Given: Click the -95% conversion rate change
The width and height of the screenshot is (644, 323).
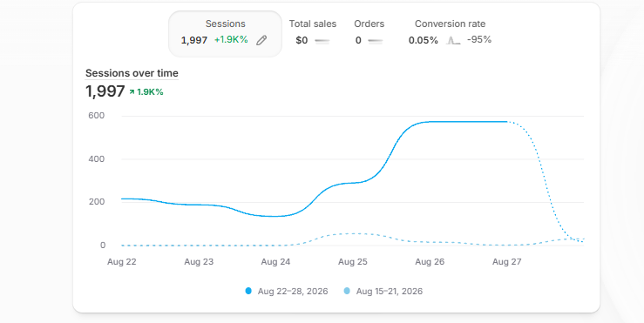Looking at the screenshot, I should coord(479,40).
